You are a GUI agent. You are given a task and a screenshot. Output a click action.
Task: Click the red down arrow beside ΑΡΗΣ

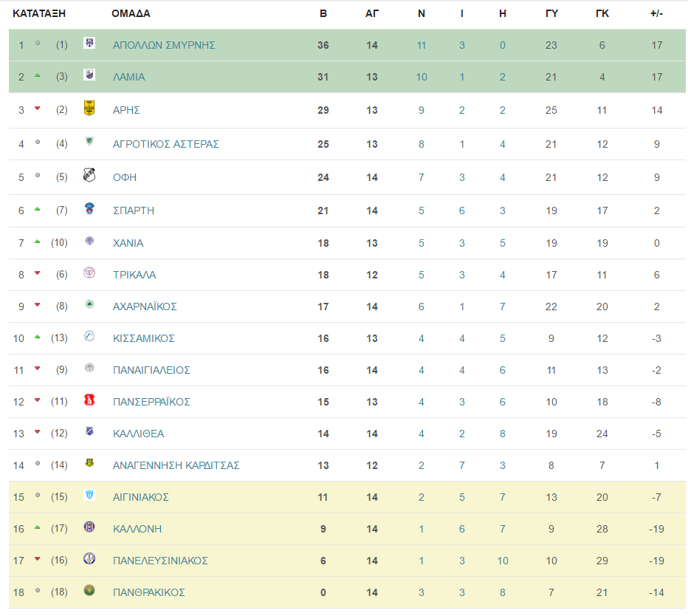point(38,109)
